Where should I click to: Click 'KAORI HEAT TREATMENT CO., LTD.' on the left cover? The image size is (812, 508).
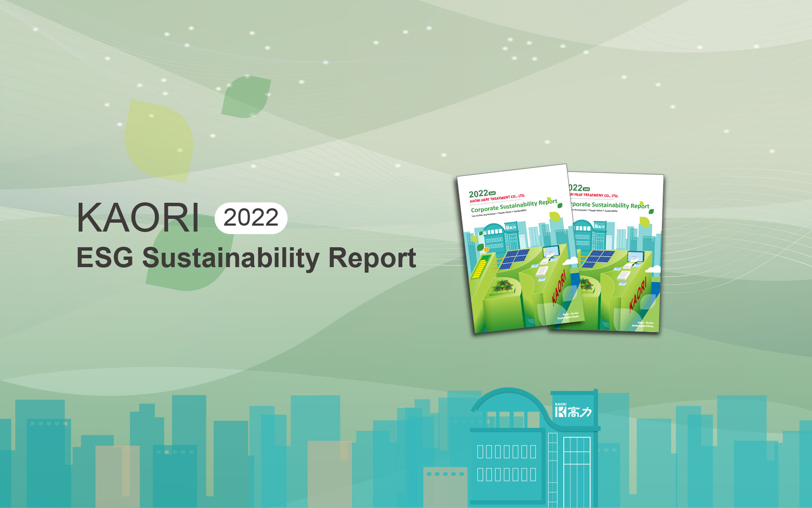tap(497, 198)
